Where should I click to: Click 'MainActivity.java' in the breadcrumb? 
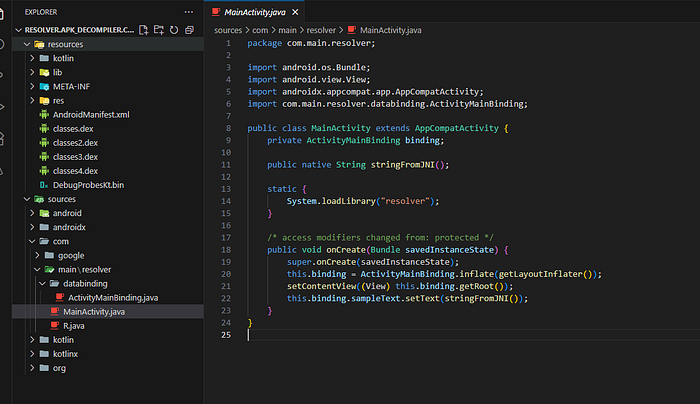(391, 30)
